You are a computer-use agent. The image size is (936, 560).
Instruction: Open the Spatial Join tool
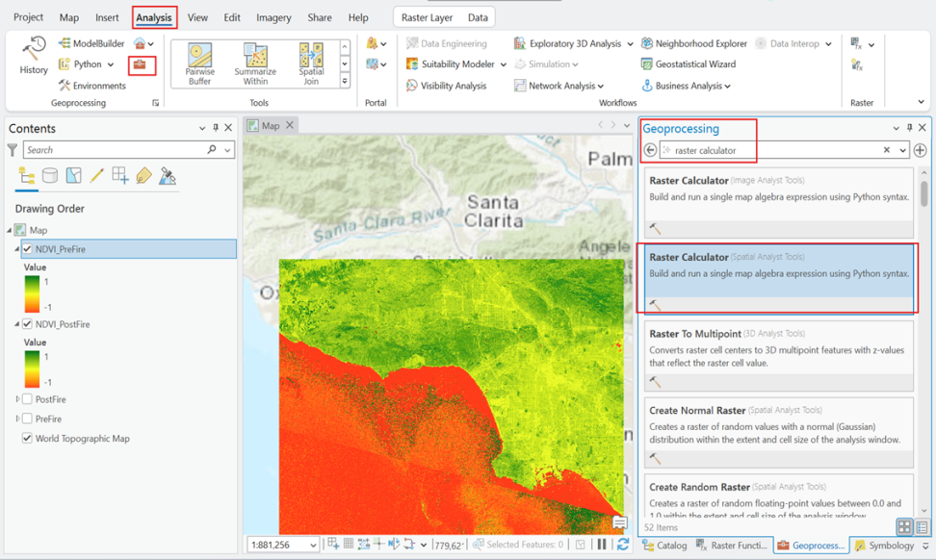(311, 64)
